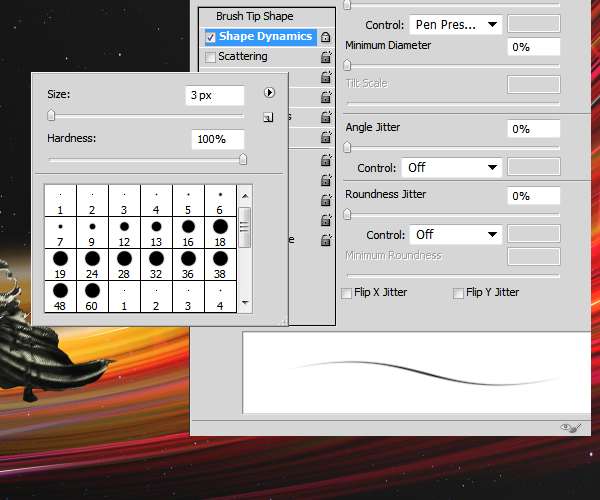Enable the Scattering checkbox
The image size is (600, 500).
(210, 57)
